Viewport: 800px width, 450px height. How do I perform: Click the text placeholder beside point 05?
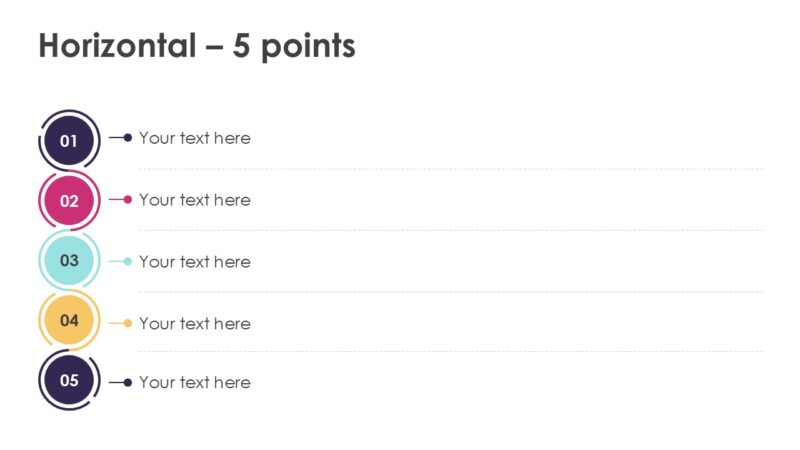click(195, 382)
